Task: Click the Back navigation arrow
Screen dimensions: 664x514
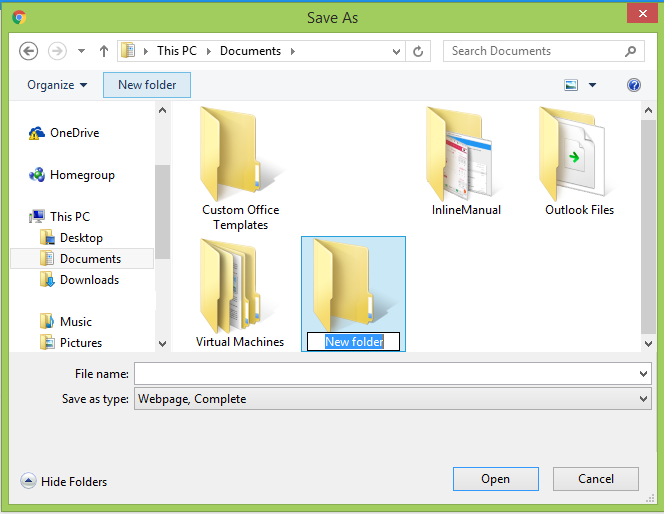Action: click(28, 51)
